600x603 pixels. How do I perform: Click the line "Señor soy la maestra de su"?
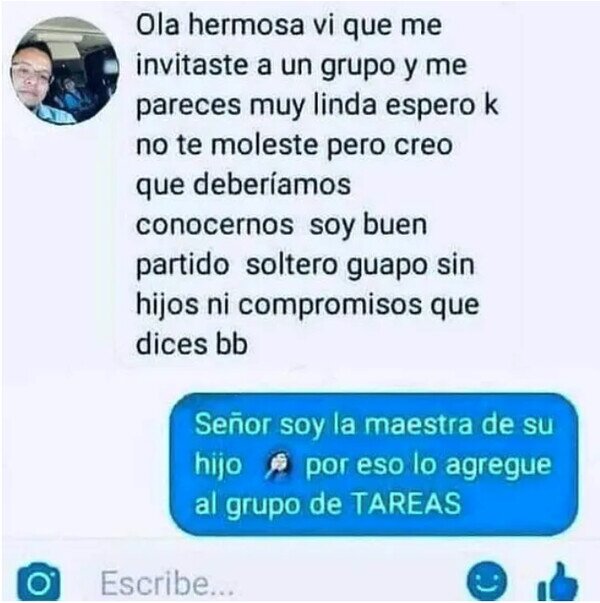coord(374,425)
